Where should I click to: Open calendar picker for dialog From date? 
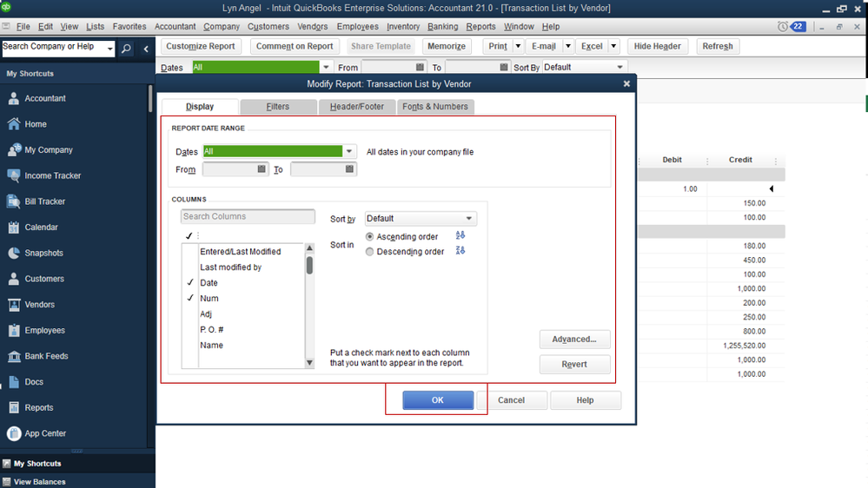tap(262, 168)
